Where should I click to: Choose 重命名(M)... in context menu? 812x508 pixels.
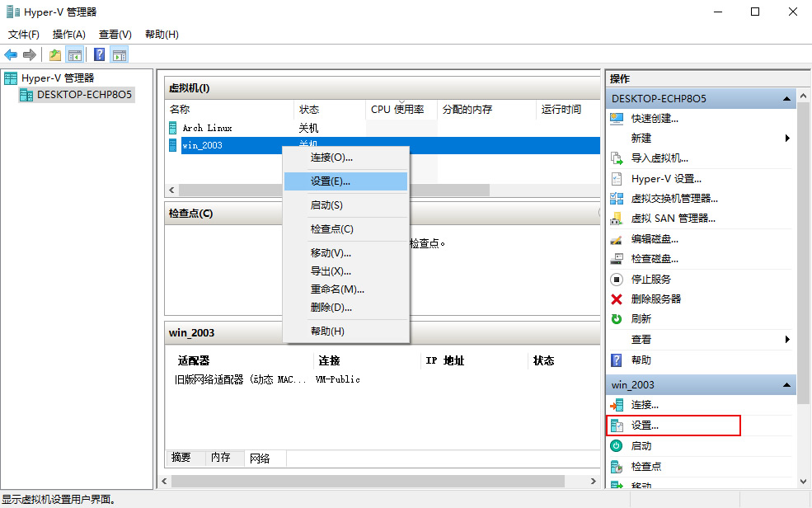pyautogui.click(x=346, y=289)
